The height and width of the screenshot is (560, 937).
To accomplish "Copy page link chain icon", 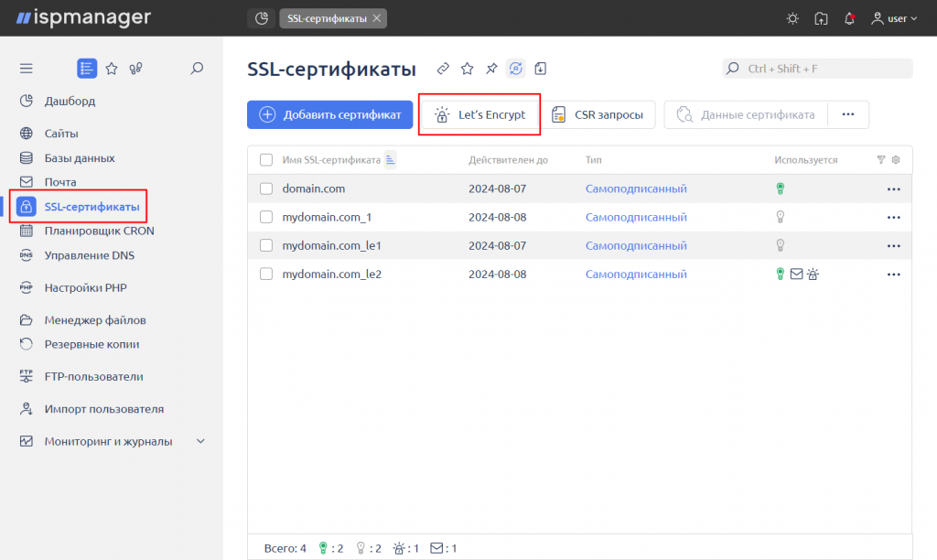I will (x=443, y=69).
